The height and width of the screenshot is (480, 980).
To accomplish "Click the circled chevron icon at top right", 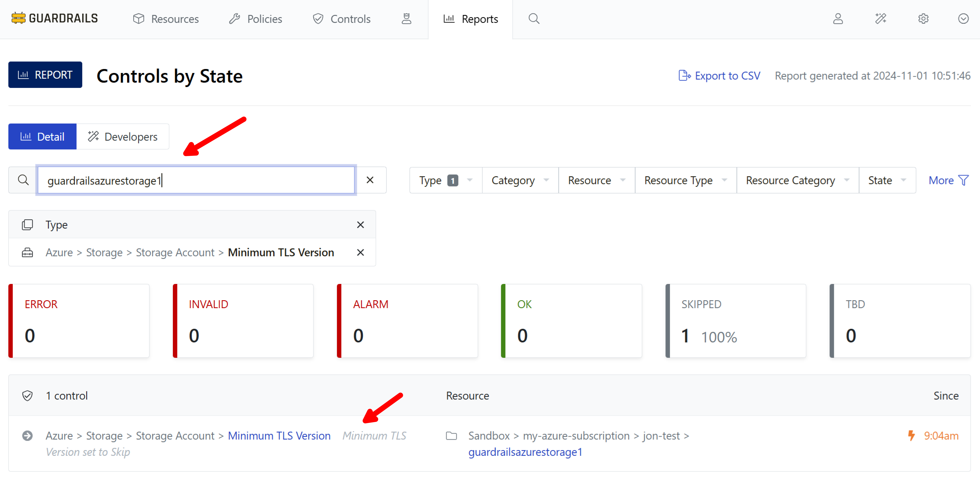I will [963, 19].
